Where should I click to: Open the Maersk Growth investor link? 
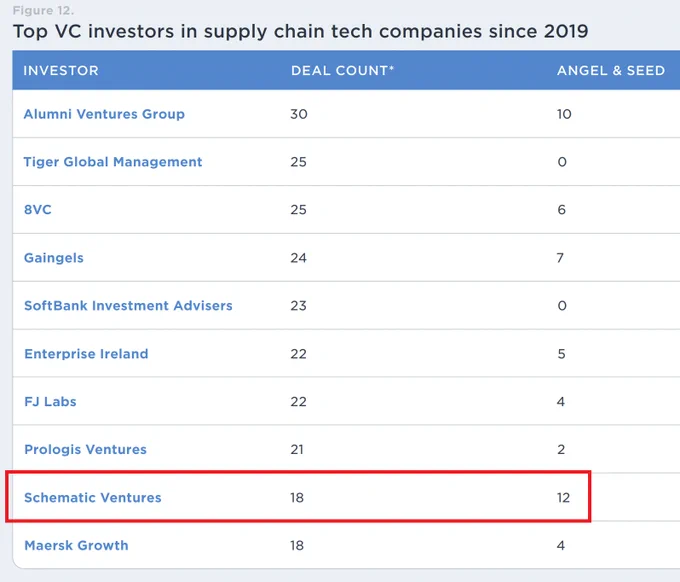pyautogui.click(x=76, y=546)
